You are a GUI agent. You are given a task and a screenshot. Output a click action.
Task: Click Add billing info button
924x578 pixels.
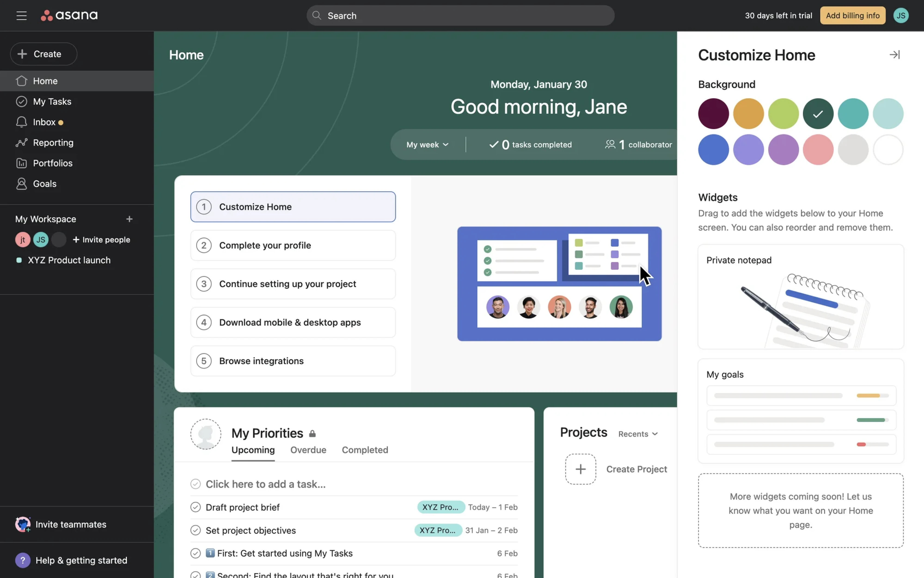point(852,15)
